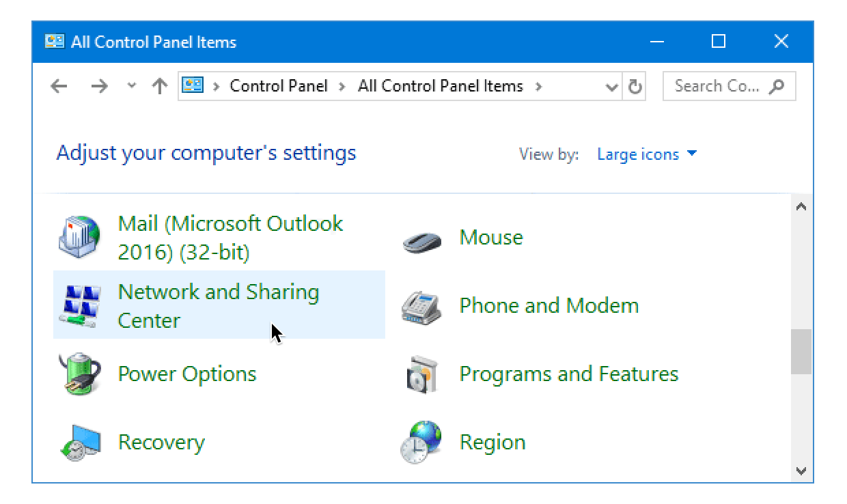Open the Phone and Modem icon

click(421, 305)
